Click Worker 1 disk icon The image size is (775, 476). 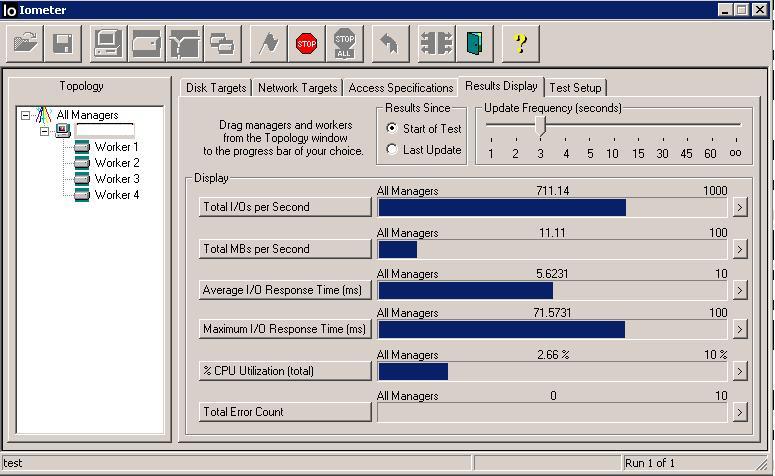82,147
